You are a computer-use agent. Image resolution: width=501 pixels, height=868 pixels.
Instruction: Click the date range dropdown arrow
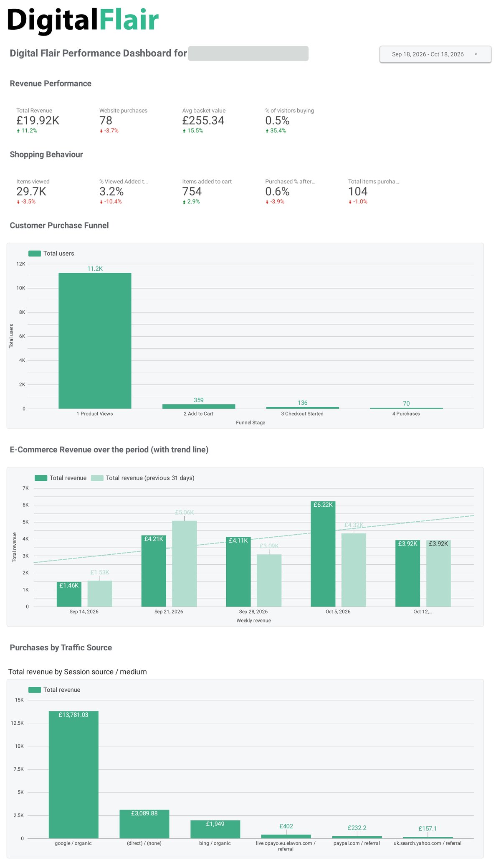point(476,54)
